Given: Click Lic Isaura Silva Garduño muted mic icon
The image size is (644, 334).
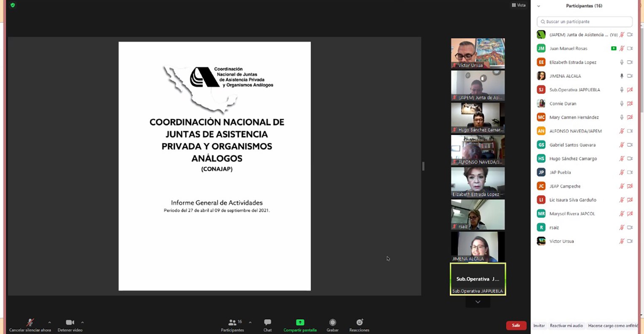Looking at the screenshot, I should tap(622, 200).
